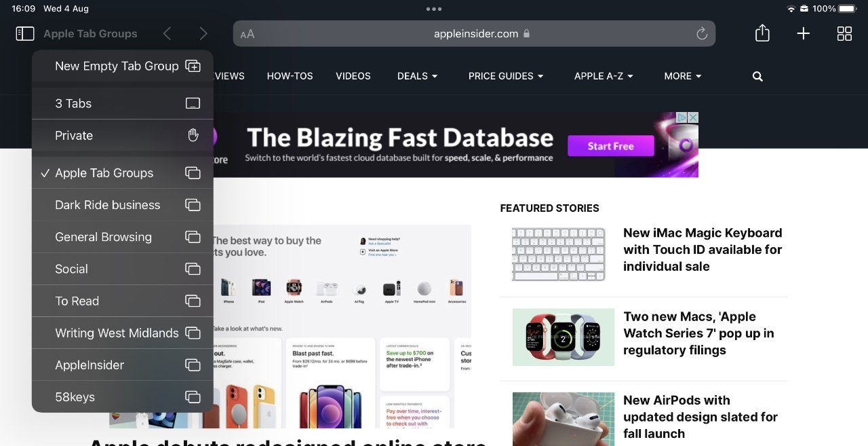The image size is (868, 446).
Task: Open the AA reader options icon
Action: pos(248,34)
